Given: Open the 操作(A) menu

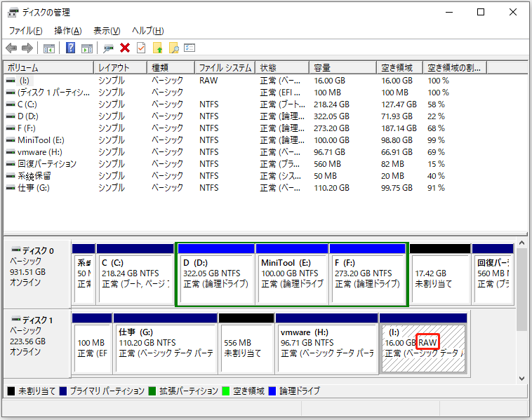Looking at the screenshot, I should tap(68, 31).
